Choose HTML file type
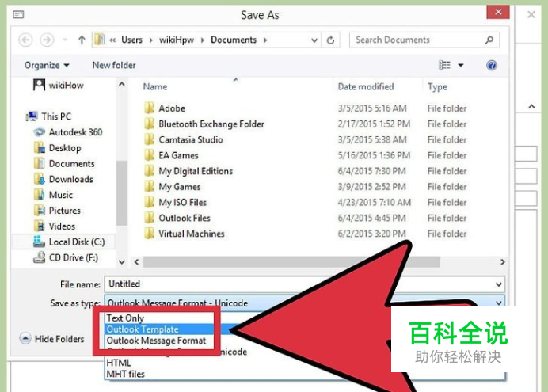Image resolution: width=548 pixels, height=392 pixels. coord(119,363)
